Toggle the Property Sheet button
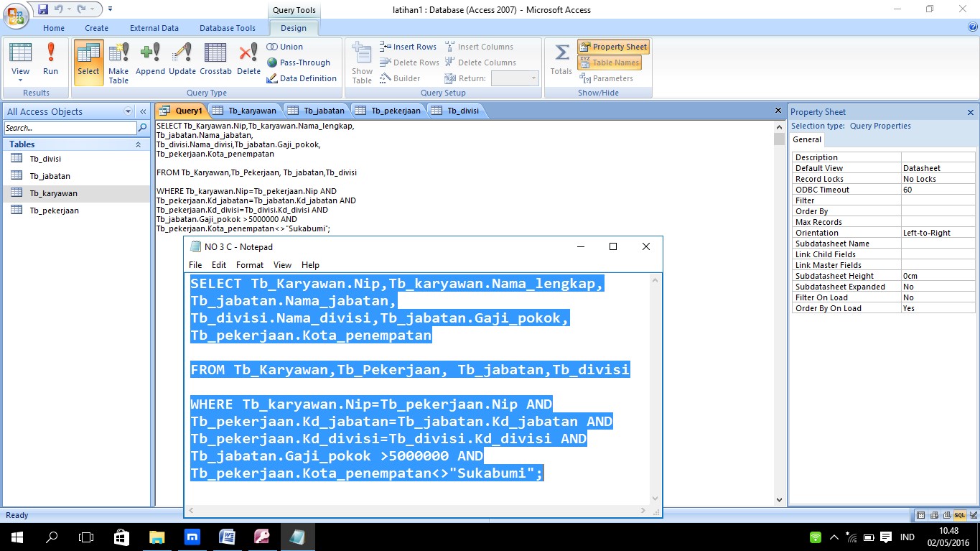Image resolution: width=980 pixels, height=551 pixels. pos(613,47)
